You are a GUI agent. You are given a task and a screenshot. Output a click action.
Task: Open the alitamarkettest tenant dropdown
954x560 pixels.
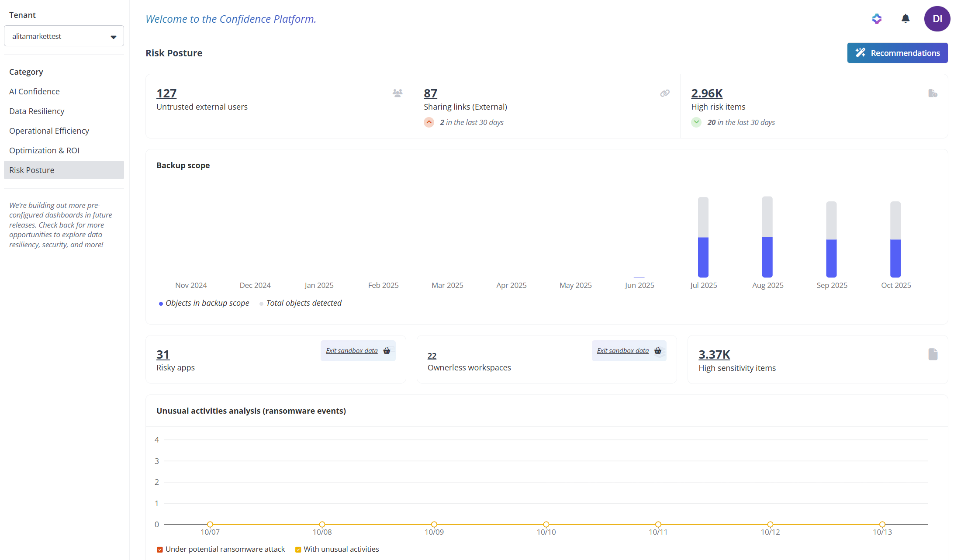64,36
